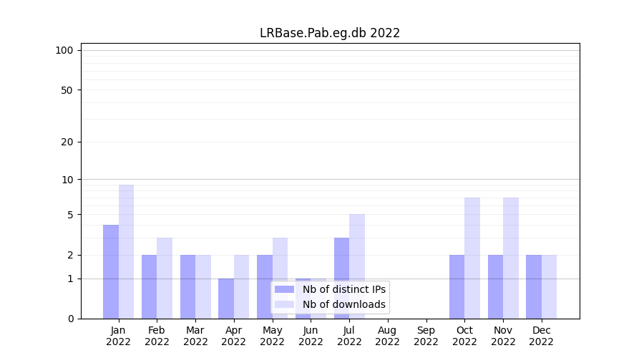This screenshot has height=358, width=644.
Task: Click the chart title 'LRBase.Pab.eg.db 2022'
Action: click(330, 33)
